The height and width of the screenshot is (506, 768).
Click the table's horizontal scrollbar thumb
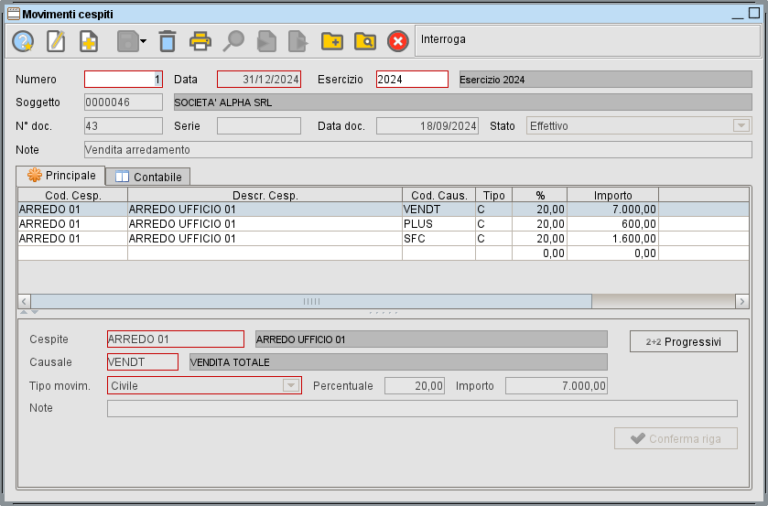point(311,301)
